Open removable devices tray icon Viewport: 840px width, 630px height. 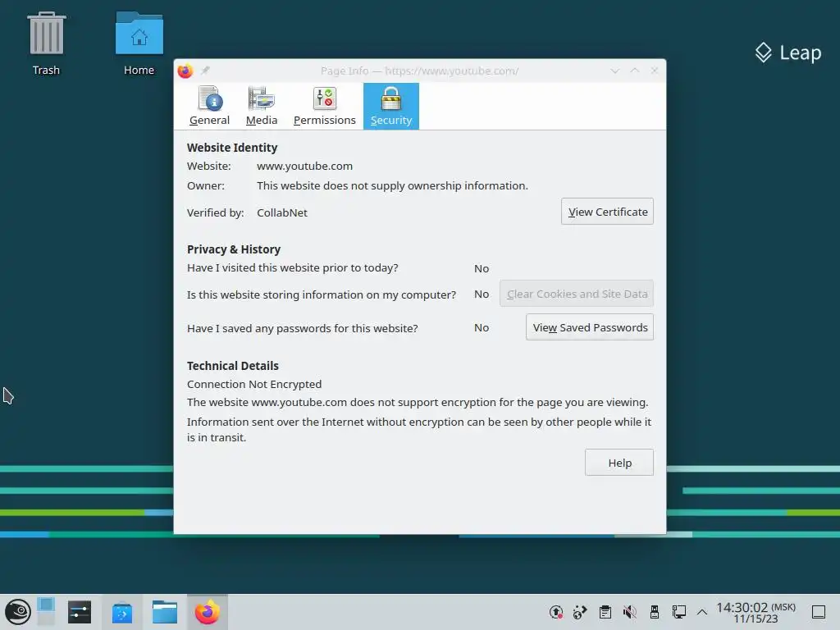pos(654,612)
